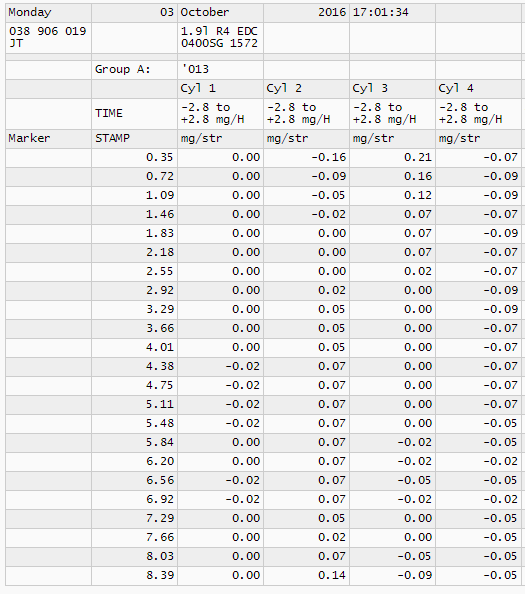Select the Cyl 4 column header

coord(478,89)
